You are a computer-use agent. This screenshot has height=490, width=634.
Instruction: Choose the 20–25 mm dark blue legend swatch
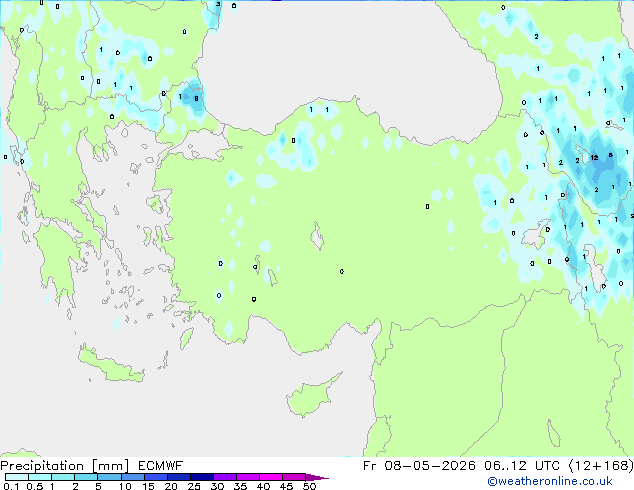[178, 477]
